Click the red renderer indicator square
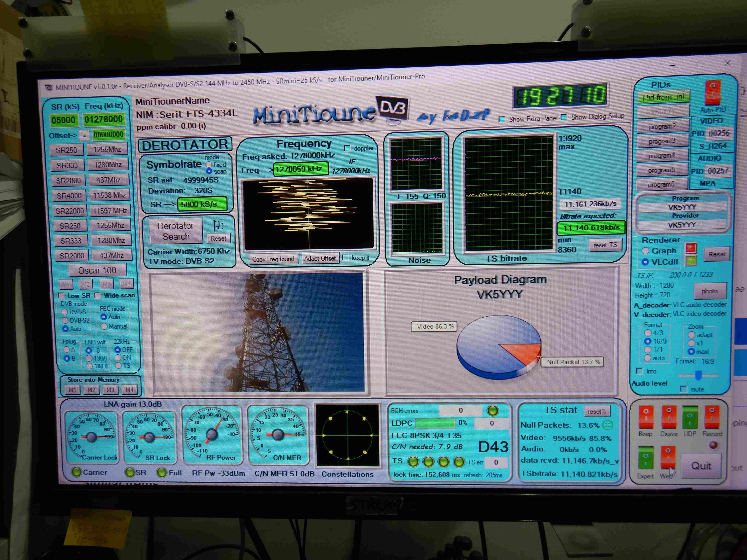747x560 pixels. pos(691,248)
